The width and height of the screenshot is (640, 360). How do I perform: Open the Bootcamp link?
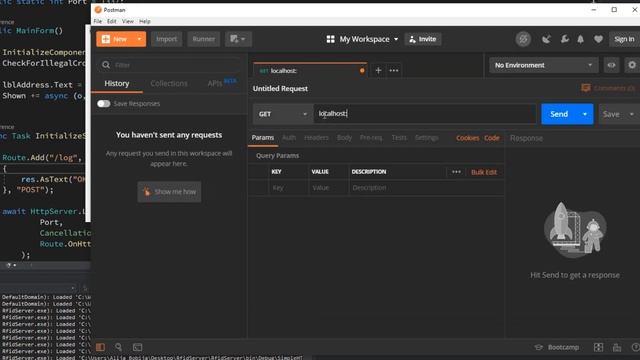click(x=557, y=347)
